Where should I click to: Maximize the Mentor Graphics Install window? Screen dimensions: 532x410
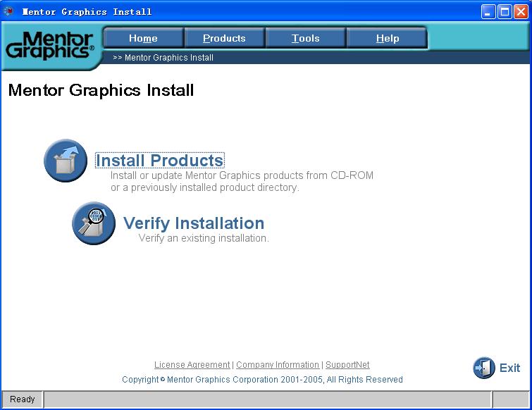[x=505, y=12]
